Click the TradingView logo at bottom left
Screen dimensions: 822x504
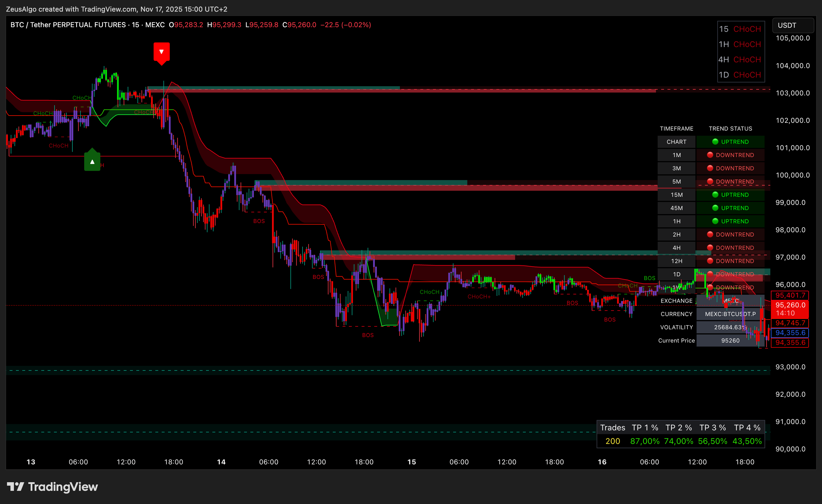coord(52,487)
